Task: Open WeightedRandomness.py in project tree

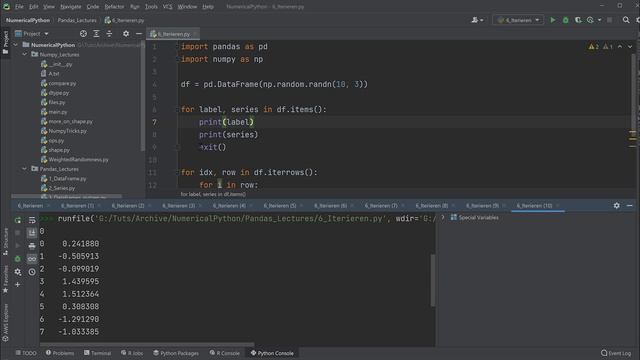Action: [x=78, y=160]
